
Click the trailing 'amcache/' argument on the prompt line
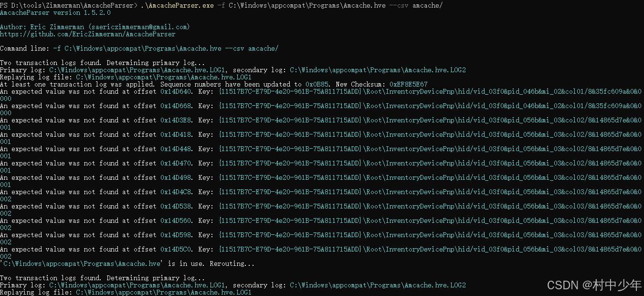(428, 6)
